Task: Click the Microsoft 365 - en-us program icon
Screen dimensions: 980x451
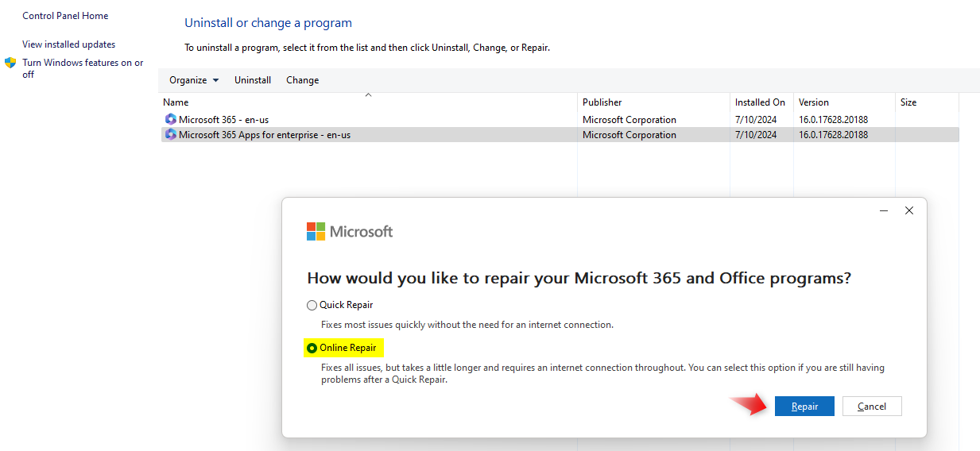Action: 170,120
